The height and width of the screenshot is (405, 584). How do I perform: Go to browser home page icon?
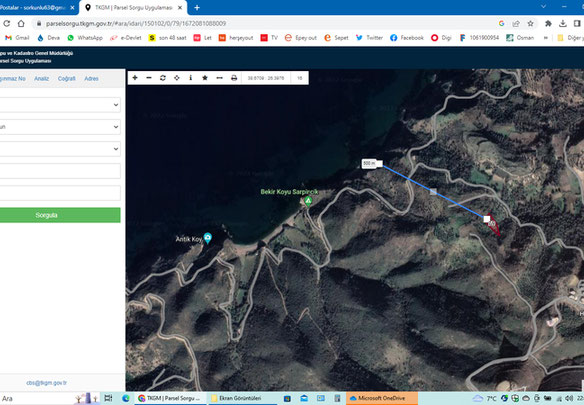pyautogui.click(x=21, y=23)
